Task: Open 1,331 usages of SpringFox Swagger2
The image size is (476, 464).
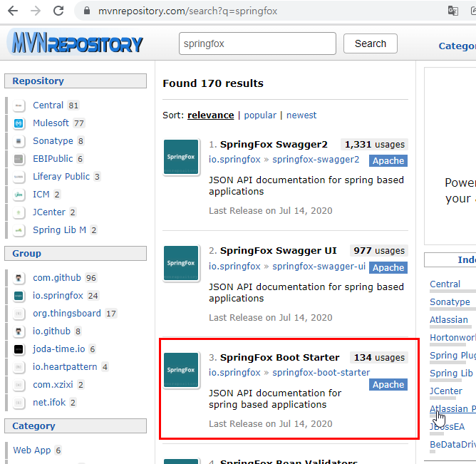Action: click(375, 145)
